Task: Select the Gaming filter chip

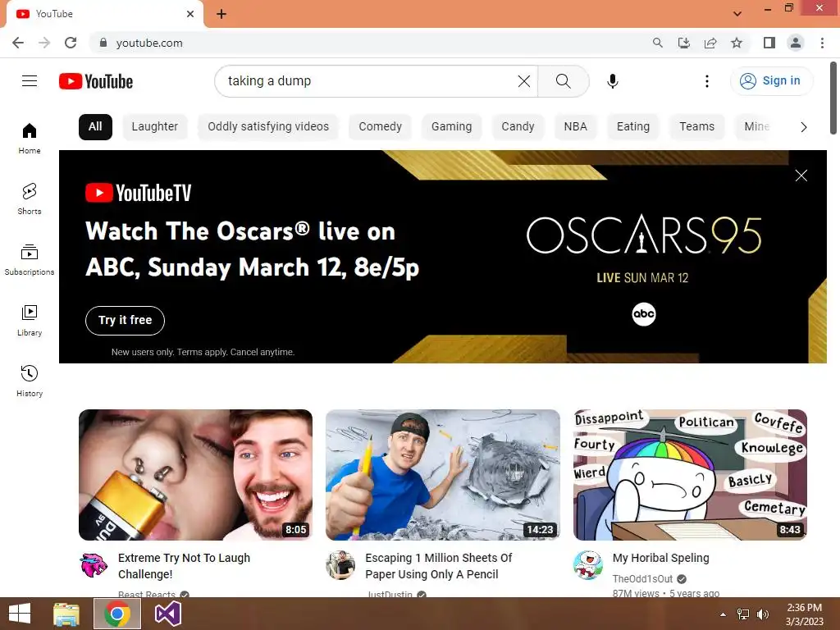Action: tap(452, 127)
